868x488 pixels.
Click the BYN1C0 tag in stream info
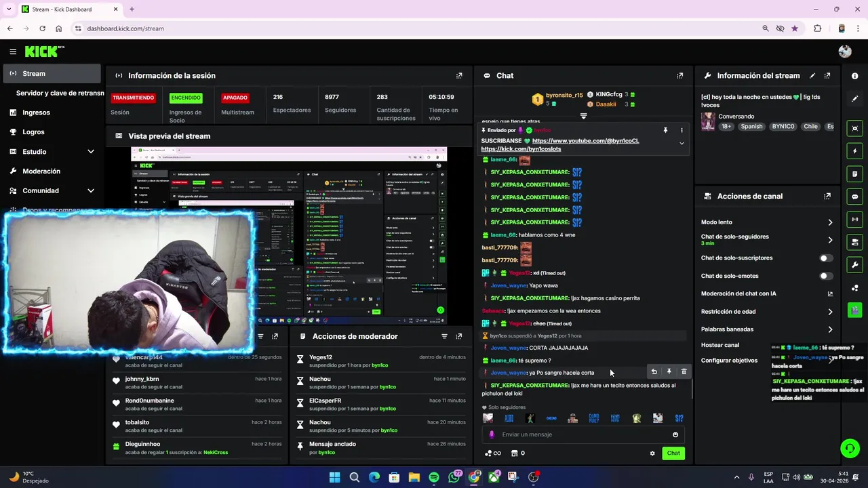[783, 127]
